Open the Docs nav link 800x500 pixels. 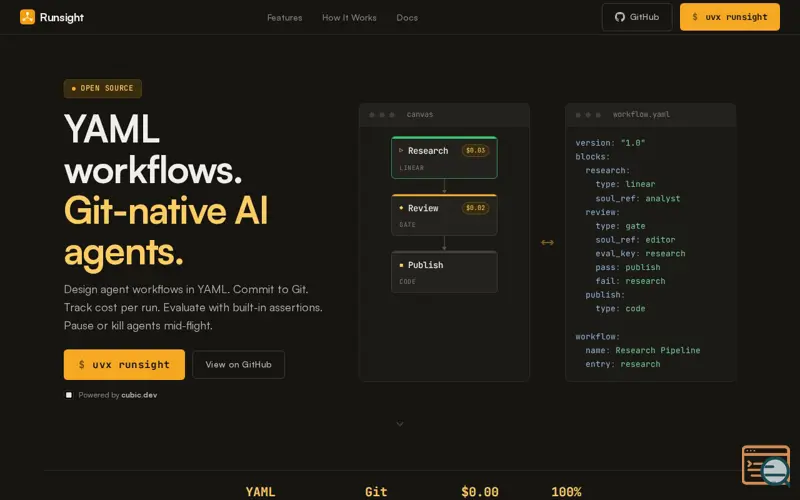pyautogui.click(x=407, y=17)
